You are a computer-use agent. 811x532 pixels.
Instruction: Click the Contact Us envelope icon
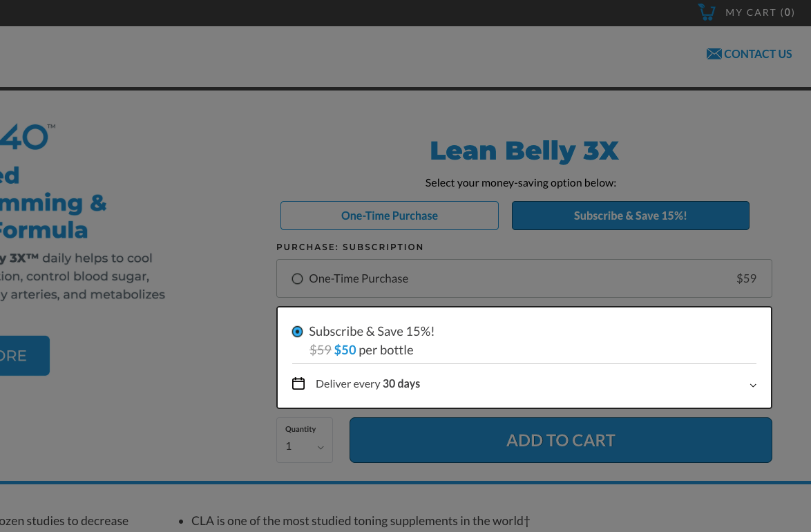tap(714, 54)
